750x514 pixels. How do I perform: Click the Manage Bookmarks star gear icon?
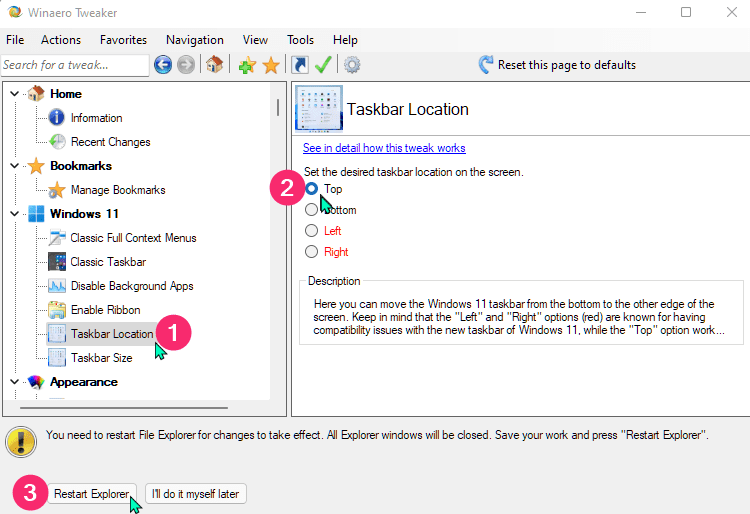tap(56, 190)
